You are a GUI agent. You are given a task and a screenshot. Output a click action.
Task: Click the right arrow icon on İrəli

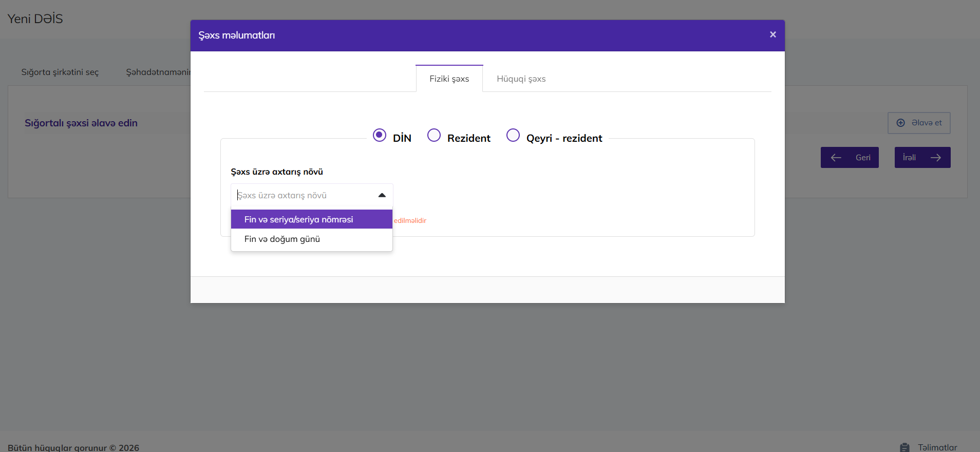pos(935,158)
